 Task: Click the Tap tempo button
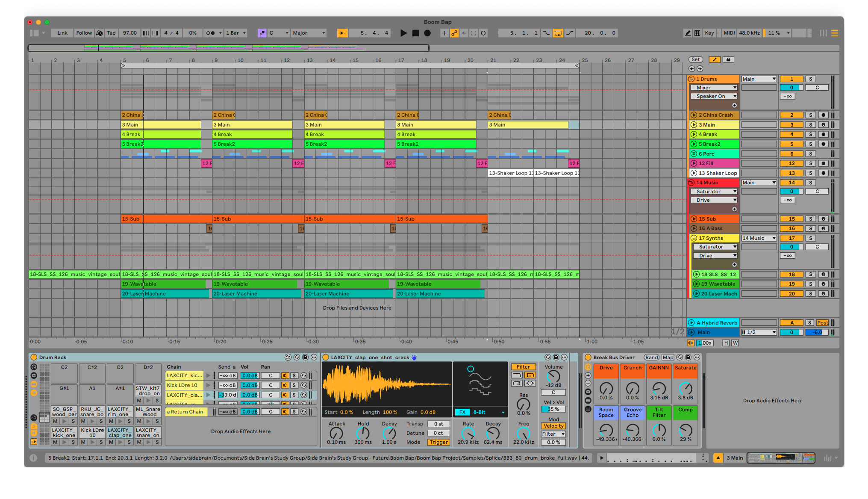coord(111,33)
